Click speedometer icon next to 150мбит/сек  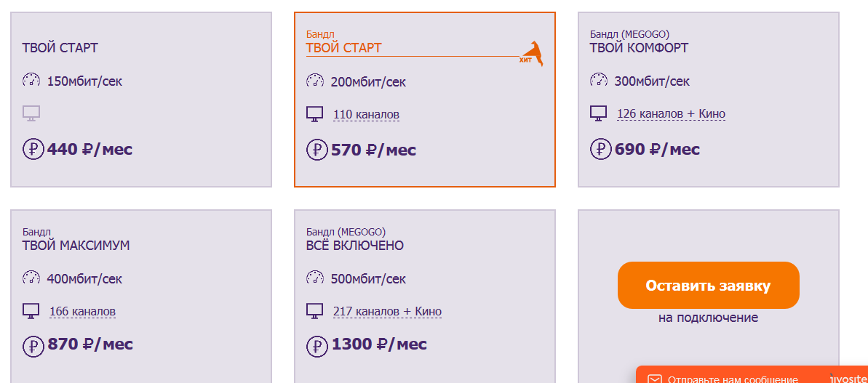(31, 80)
